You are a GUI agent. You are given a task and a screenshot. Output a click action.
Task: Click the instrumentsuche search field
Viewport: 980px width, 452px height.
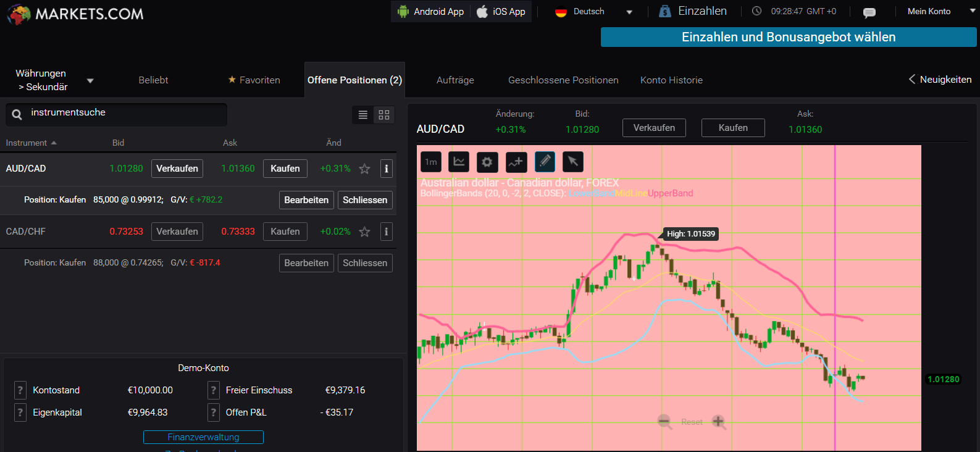117,114
